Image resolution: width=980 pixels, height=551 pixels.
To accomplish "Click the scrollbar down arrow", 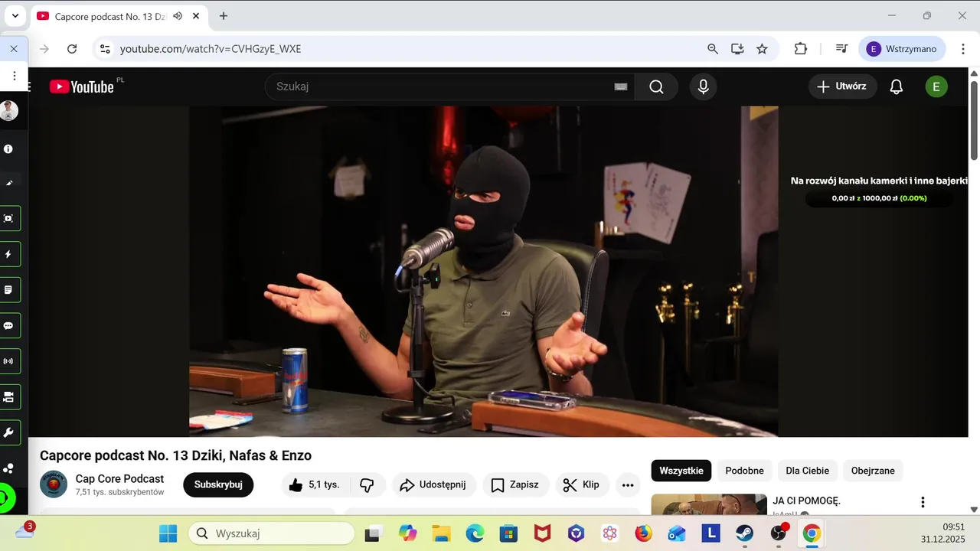I will 974,509.
